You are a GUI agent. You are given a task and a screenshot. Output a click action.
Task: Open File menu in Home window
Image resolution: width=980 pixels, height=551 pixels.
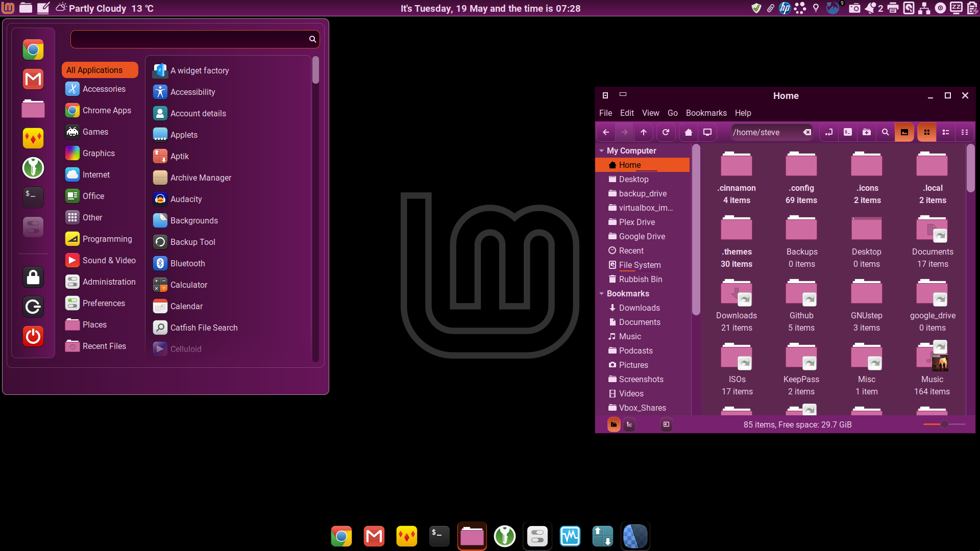(605, 113)
